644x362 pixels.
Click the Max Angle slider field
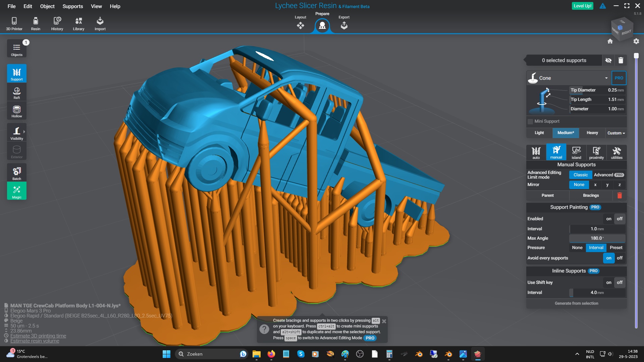click(597, 238)
